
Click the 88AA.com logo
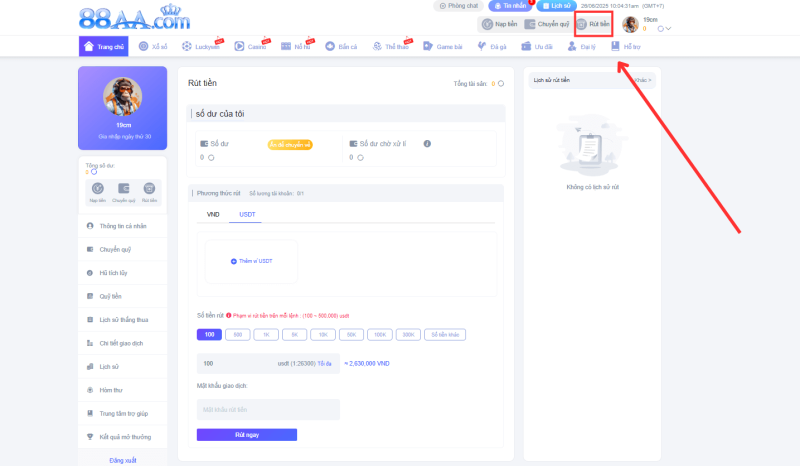135,18
